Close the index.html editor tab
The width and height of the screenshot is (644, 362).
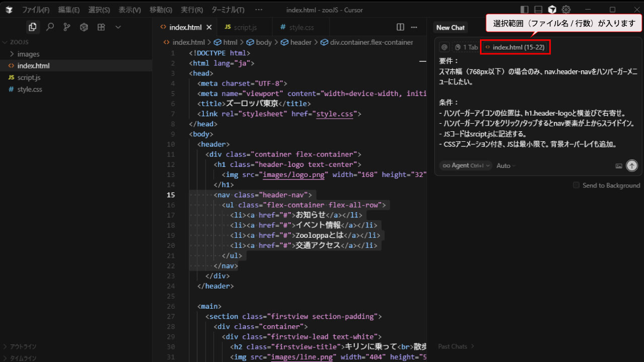[x=209, y=27]
